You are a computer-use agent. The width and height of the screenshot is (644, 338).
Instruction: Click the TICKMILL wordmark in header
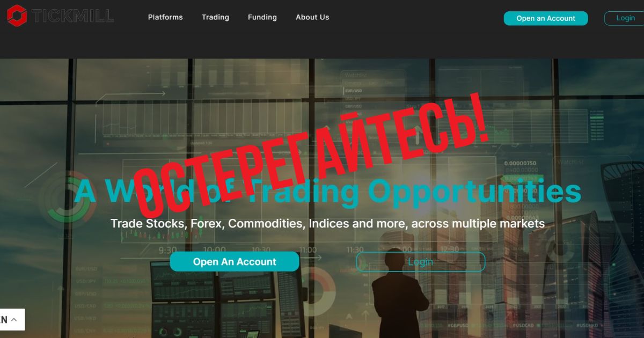click(73, 16)
